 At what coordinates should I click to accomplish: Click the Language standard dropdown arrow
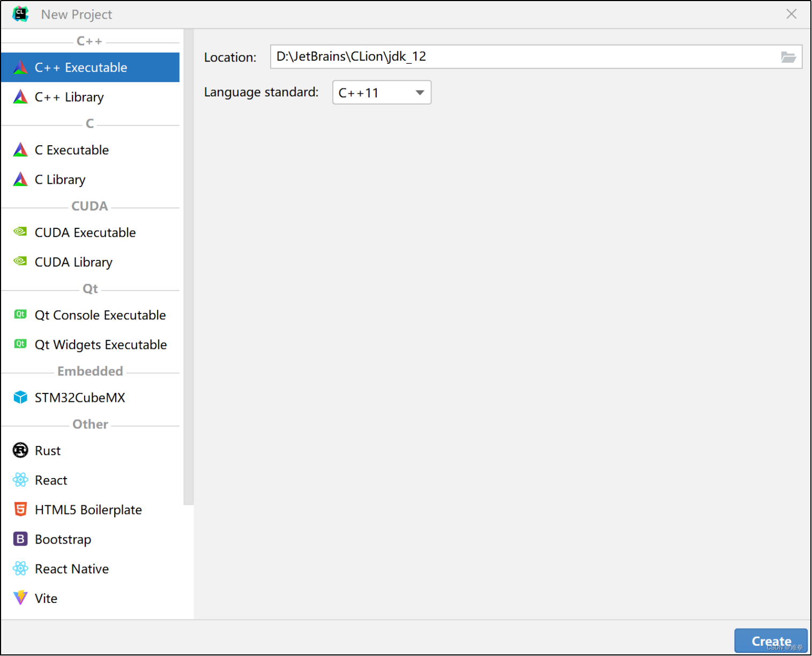click(x=420, y=93)
